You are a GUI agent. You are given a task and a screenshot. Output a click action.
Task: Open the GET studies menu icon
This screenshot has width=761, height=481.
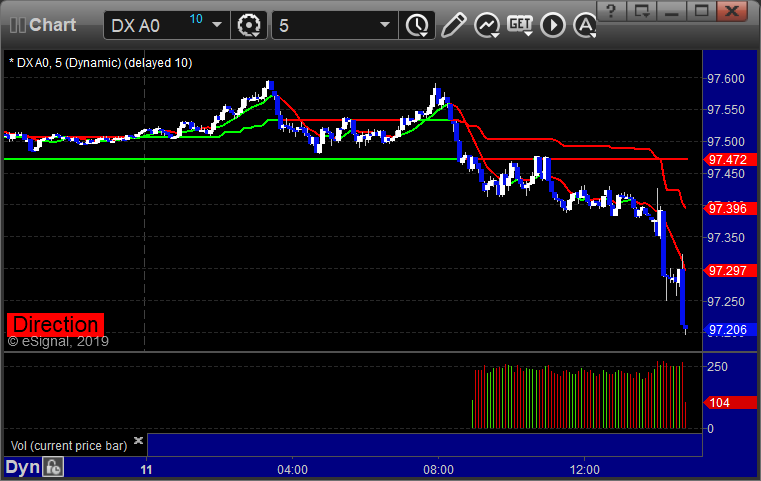click(x=520, y=25)
